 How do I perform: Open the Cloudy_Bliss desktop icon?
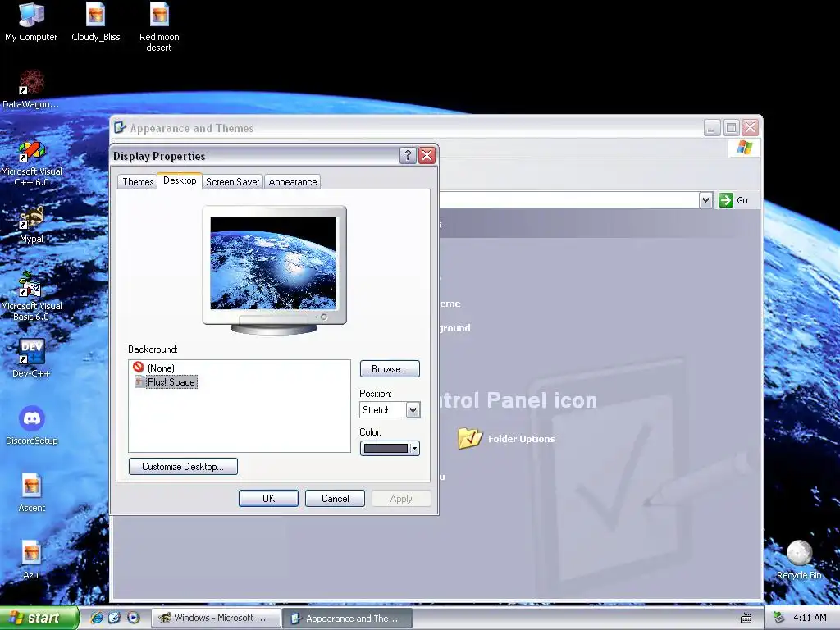coord(95,21)
